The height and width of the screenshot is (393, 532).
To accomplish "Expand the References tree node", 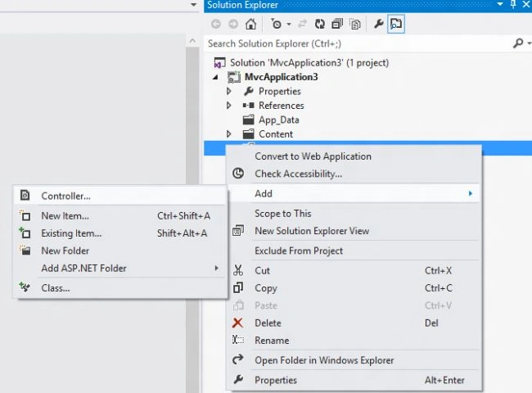I will click(229, 106).
